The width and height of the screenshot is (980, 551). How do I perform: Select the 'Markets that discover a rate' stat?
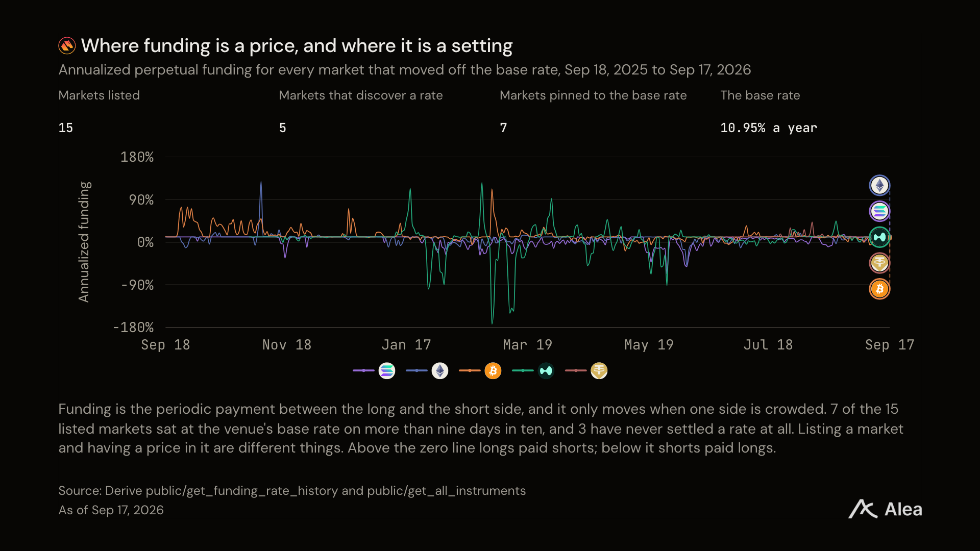tap(361, 111)
